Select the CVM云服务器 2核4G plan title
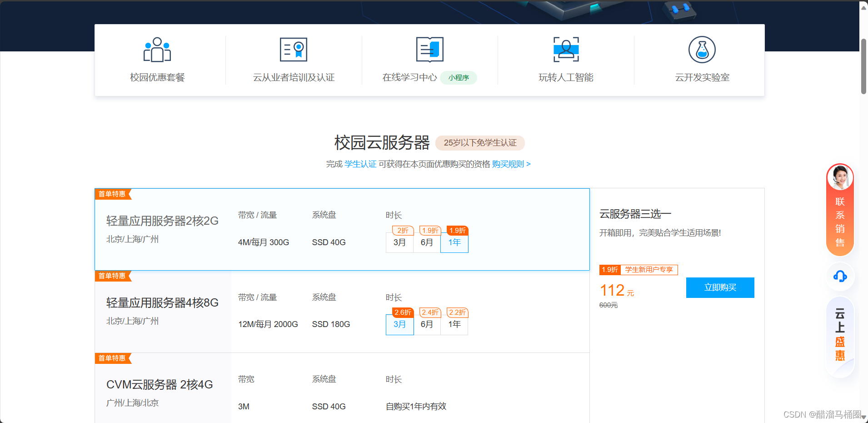 click(160, 385)
